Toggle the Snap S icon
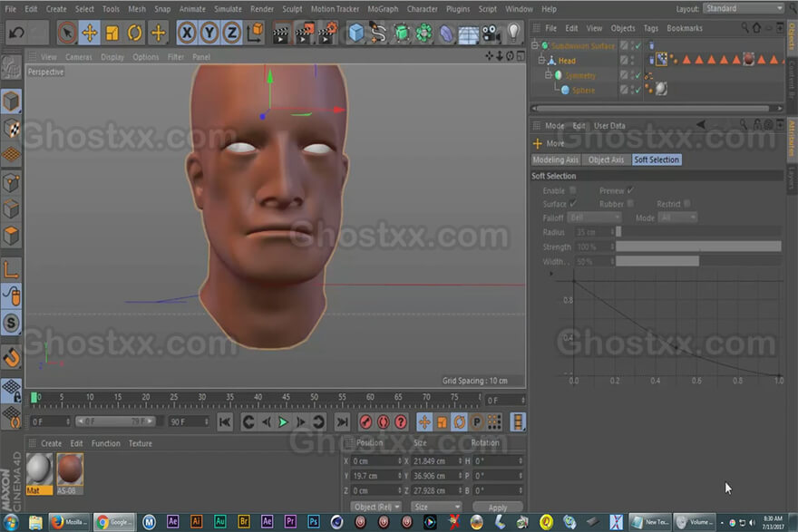The width and height of the screenshot is (798, 532). [11, 323]
